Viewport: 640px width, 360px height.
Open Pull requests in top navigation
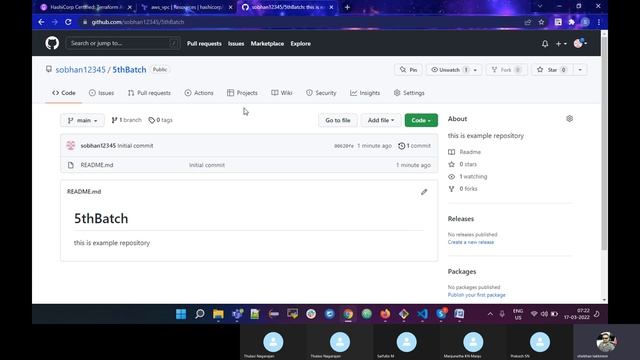(204, 44)
